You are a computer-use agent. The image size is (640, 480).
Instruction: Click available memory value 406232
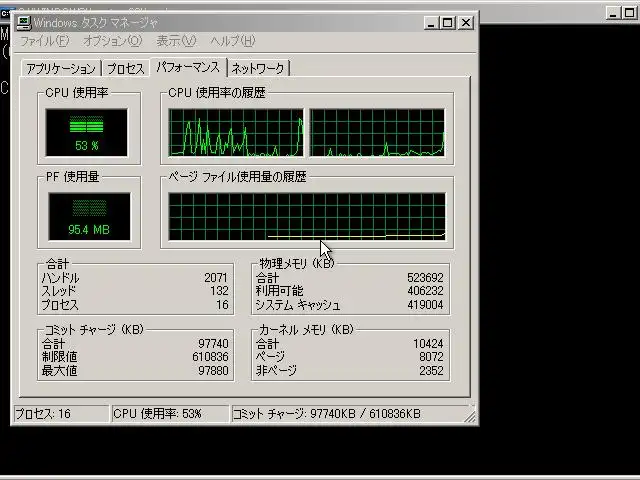(425, 291)
